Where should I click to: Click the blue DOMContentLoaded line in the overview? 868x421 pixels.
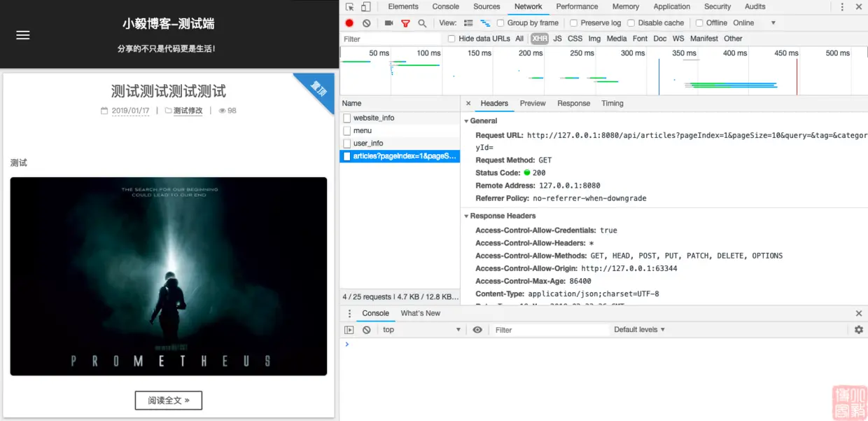(x=659, y=77)
